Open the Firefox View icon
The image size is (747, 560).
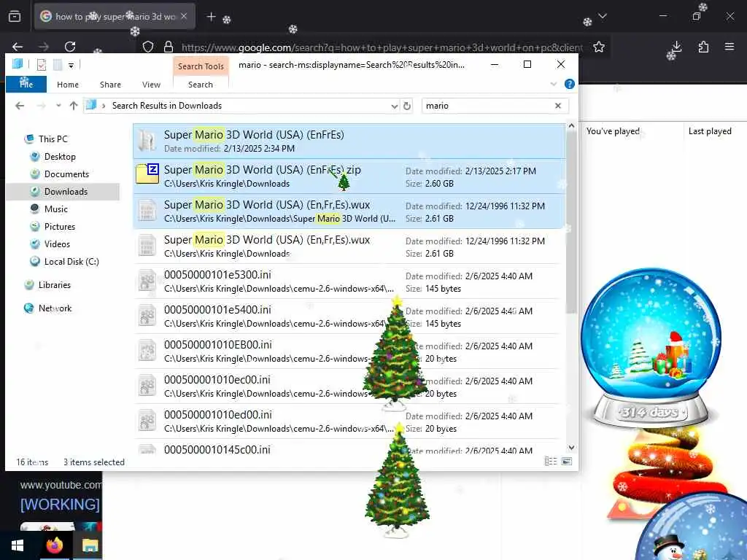(x=15, y=16)
